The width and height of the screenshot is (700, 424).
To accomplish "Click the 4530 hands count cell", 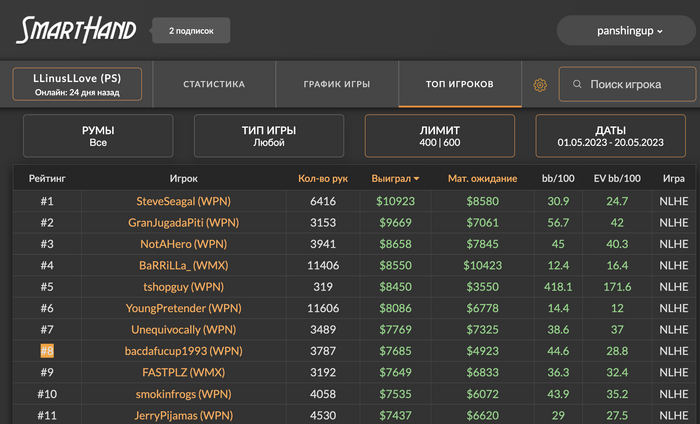I will click(323, 416).
